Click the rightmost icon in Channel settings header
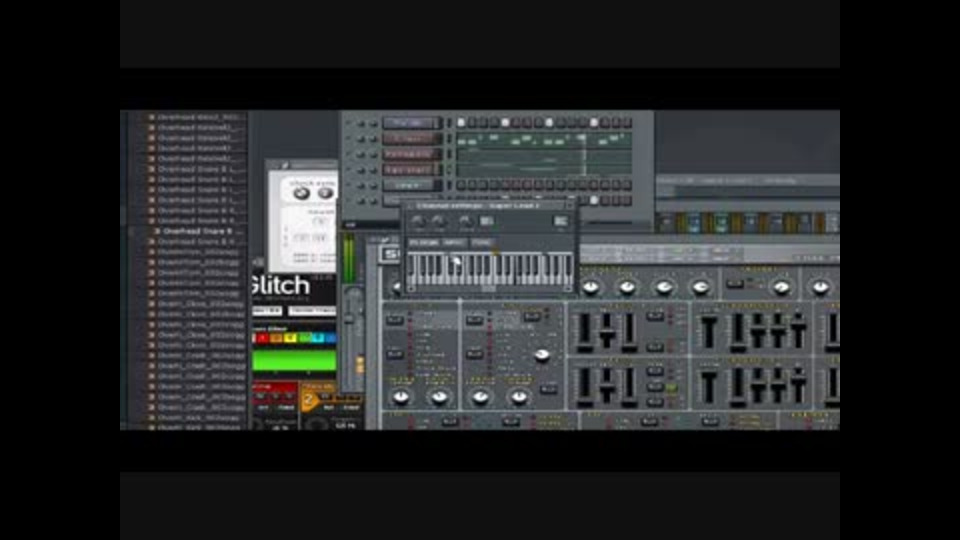The width and height of the screenshot is (960, 540). (560, 221)
